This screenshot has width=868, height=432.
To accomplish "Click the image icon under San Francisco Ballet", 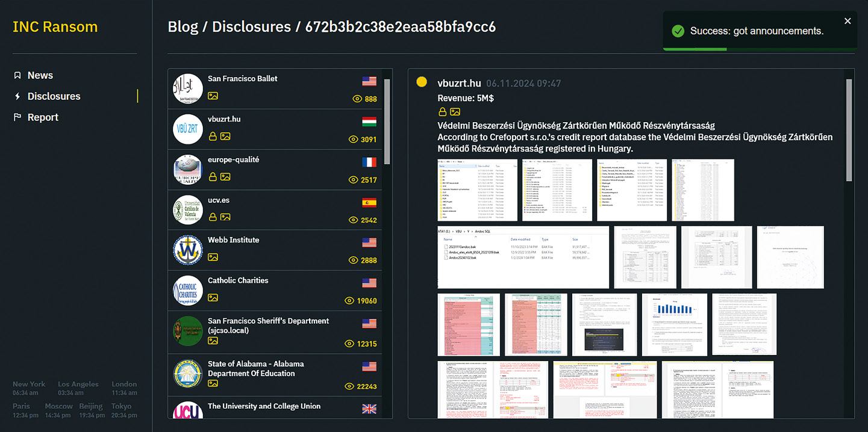I will click(213, 96).
